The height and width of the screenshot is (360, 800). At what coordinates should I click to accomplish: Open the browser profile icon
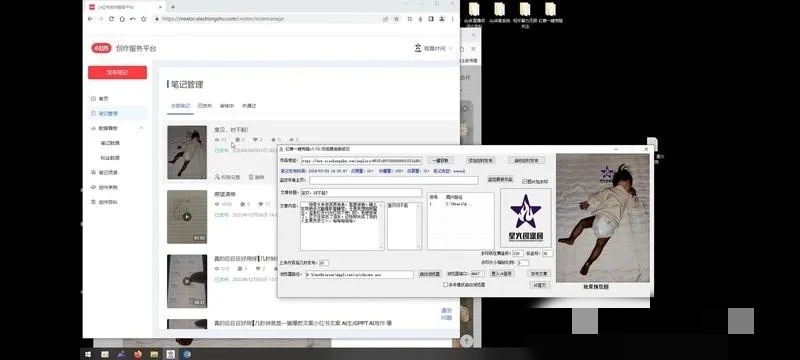(x=441, y=19)
